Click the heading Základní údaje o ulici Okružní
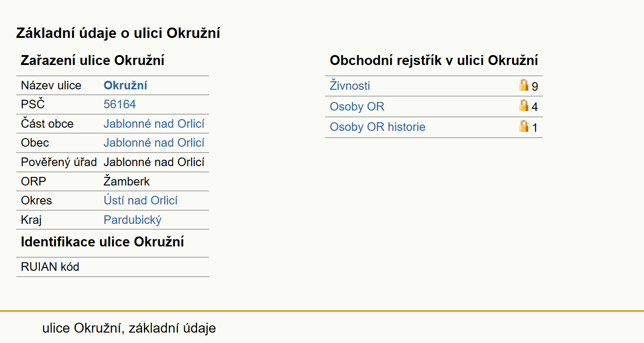The height and width of the screenshot is (343, 644). pyautogui.click(x=118, y=33)
